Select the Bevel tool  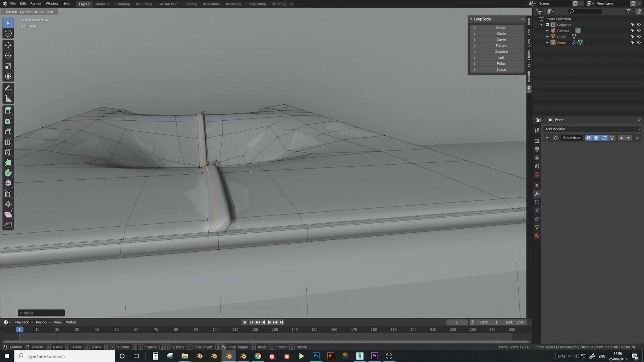coord(8,131)
